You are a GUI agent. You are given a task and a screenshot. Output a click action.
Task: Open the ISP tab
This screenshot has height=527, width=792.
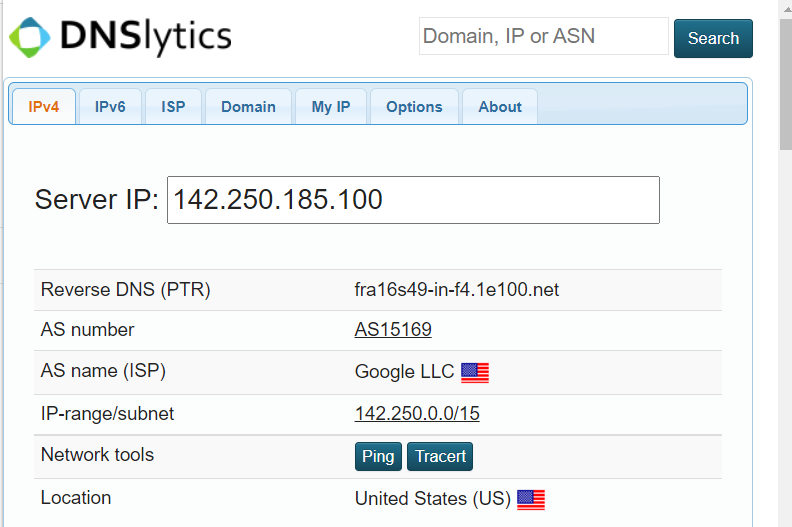pos(173,107)
